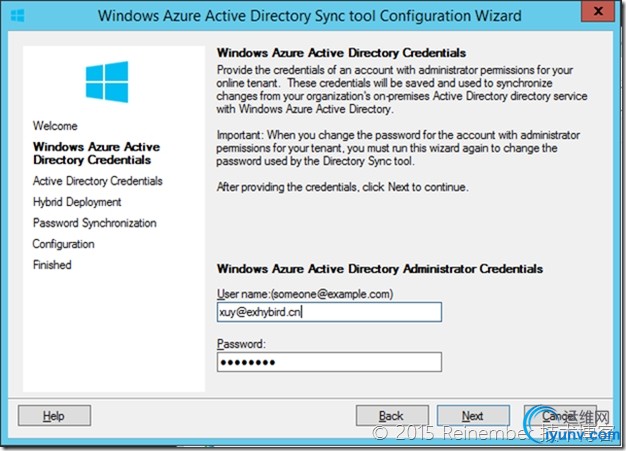Select Windows Azure Active Directory Credentials step
This screenshot has width=626, height=451.
97,153
